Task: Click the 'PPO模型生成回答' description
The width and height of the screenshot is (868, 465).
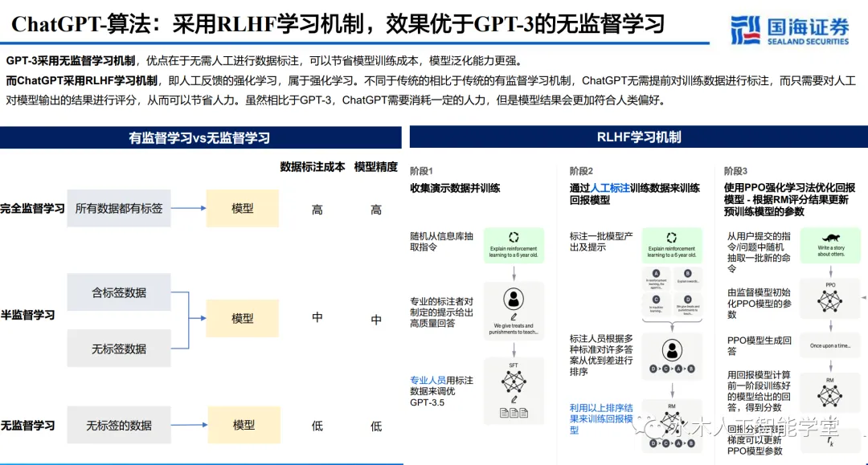Action: point(759,345)
